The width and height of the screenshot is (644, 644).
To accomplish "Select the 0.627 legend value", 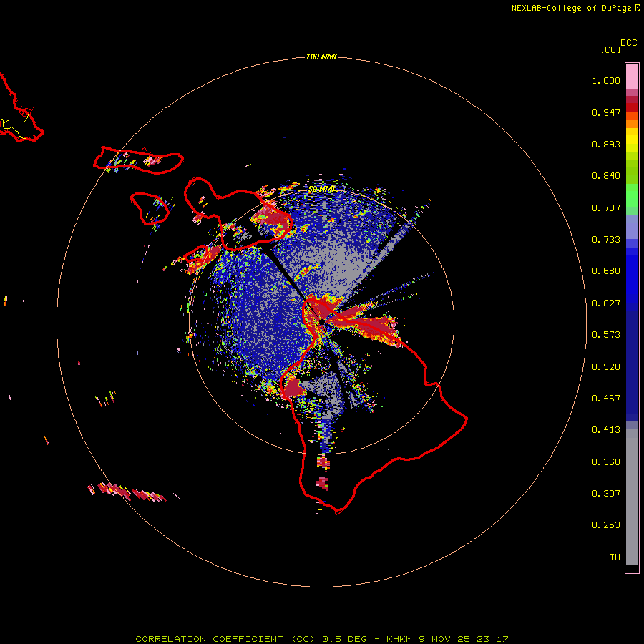I will click(x=606, y=303).
